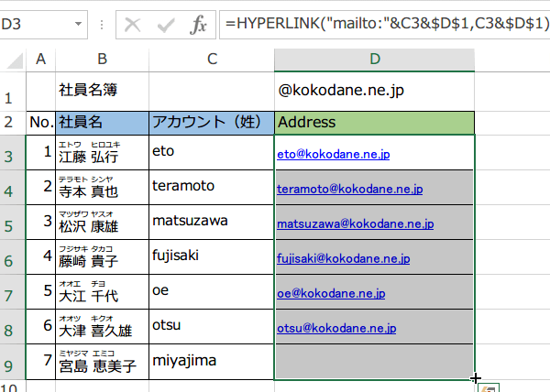Select row 3 header
This screenshot has height=392, width=550.
(x=13, y=152)
